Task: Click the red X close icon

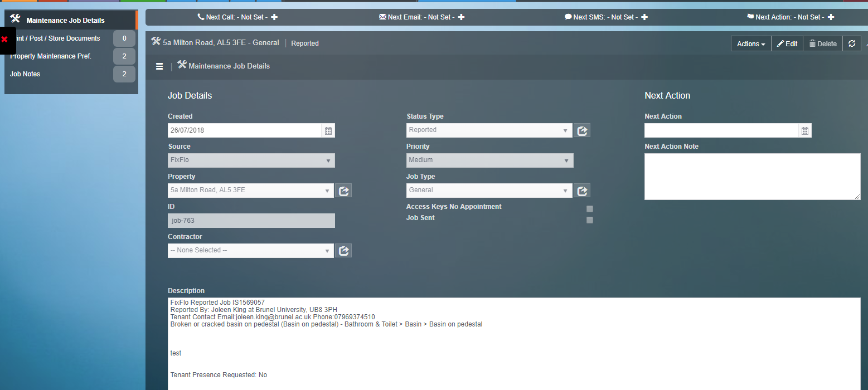Action: pos(4,40)
